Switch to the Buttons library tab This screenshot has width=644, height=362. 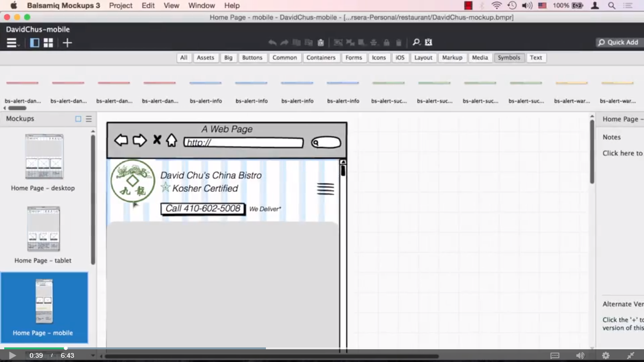252,58
